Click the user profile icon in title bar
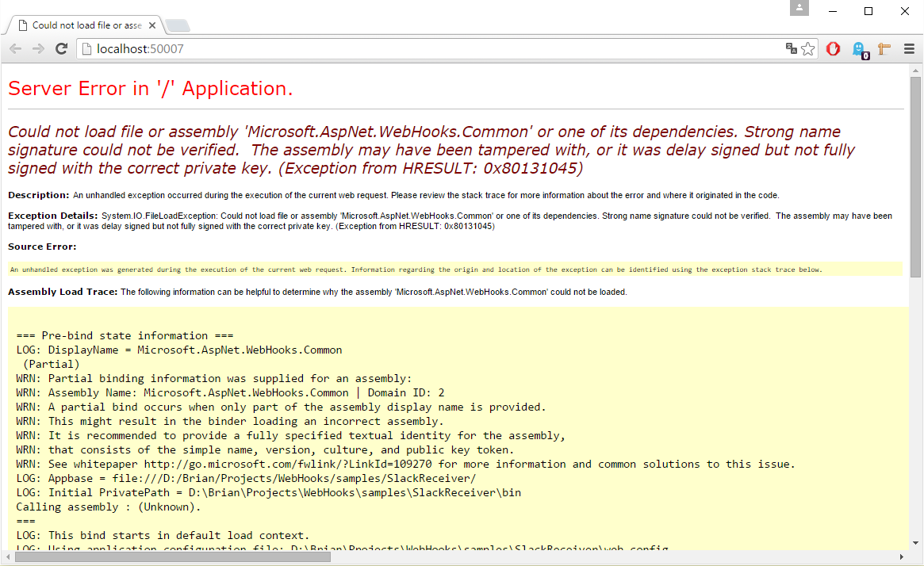The width and height of the screenshot is (924, 566). tap(799, 8)
